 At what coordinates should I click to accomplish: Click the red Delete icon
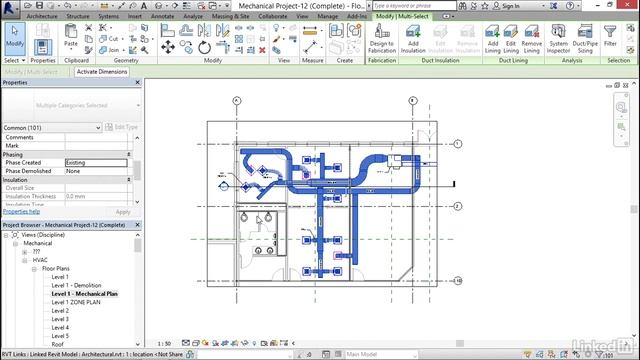click(x=262, y=50)
